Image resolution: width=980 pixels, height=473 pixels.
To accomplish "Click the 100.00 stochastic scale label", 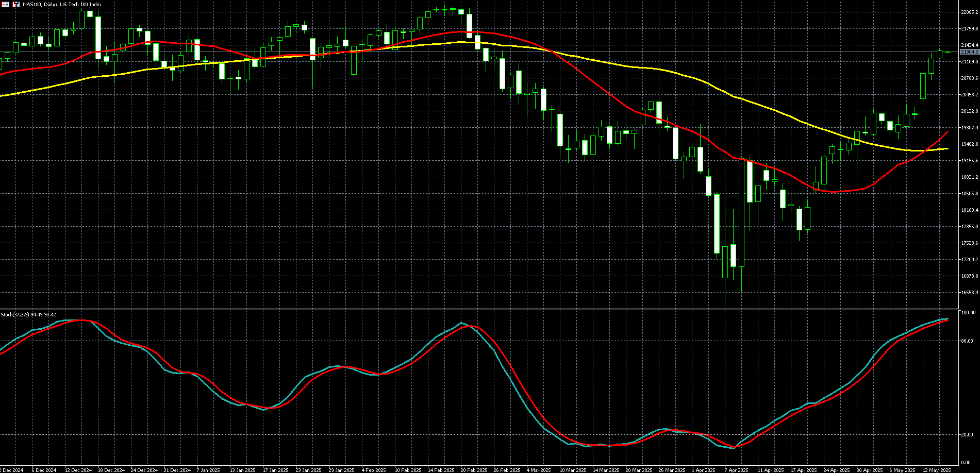I will tap(968, 313).
